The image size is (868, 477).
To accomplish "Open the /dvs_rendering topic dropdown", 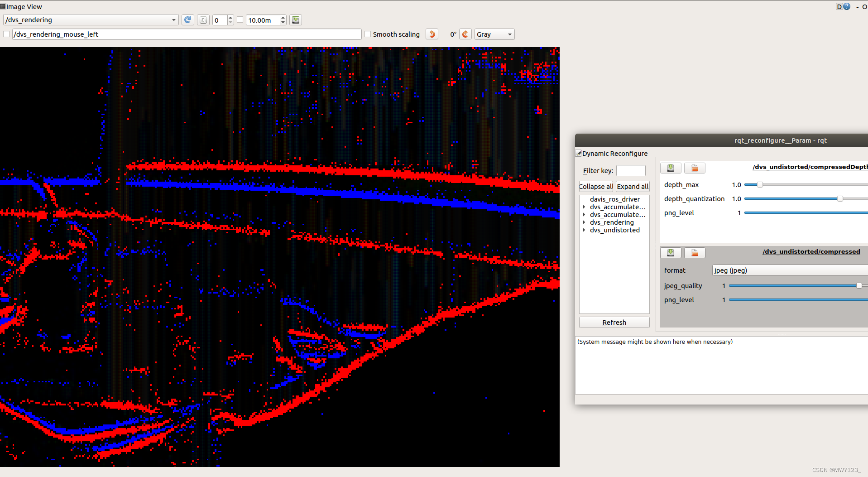I will pyautogui.click(x=91, y=20).
